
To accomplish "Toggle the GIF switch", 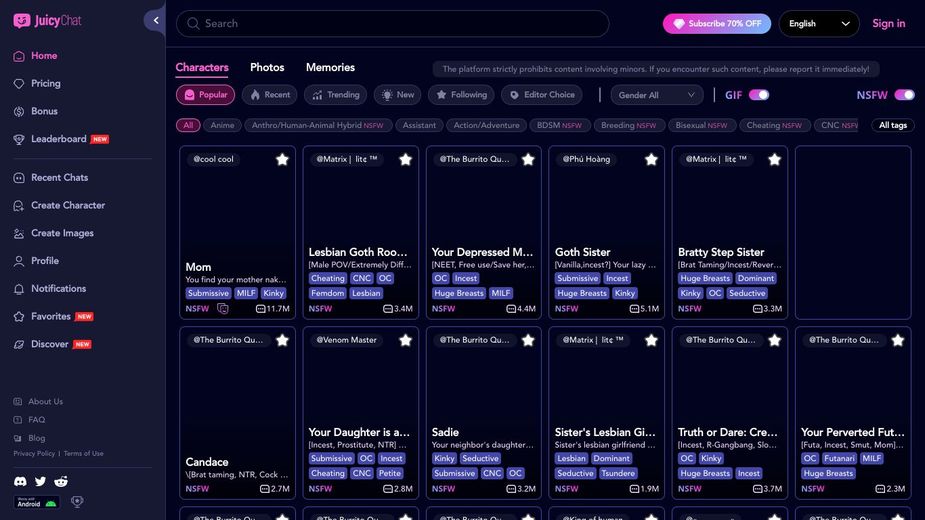I will click(759, 95).
